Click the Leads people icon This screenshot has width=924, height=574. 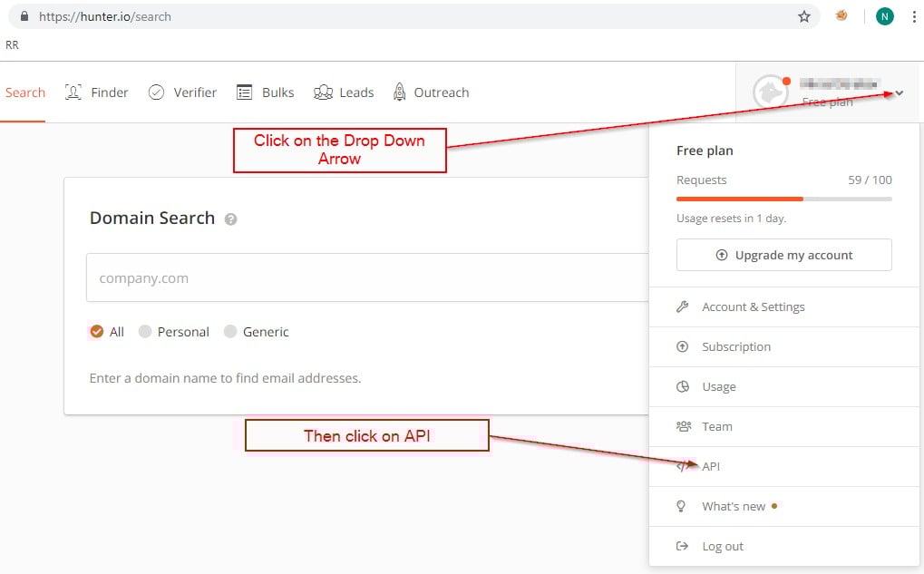[323, 92]
